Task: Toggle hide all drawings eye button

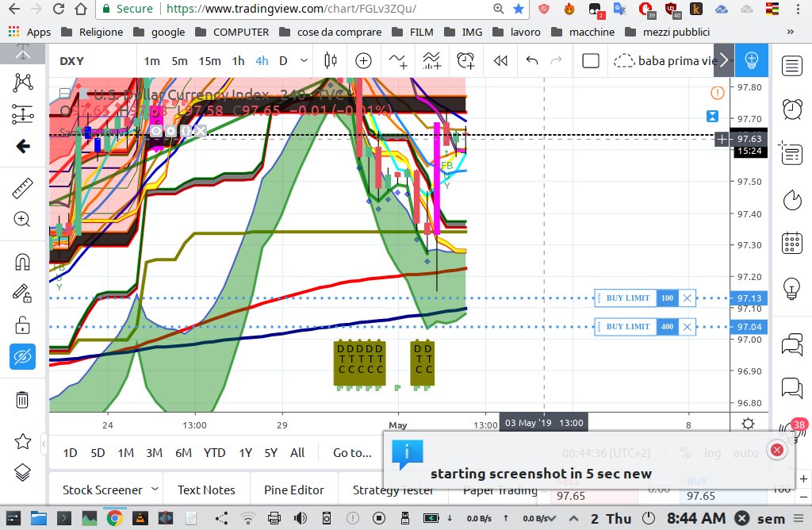Action: pyautogui.click(x=22, y=356)
